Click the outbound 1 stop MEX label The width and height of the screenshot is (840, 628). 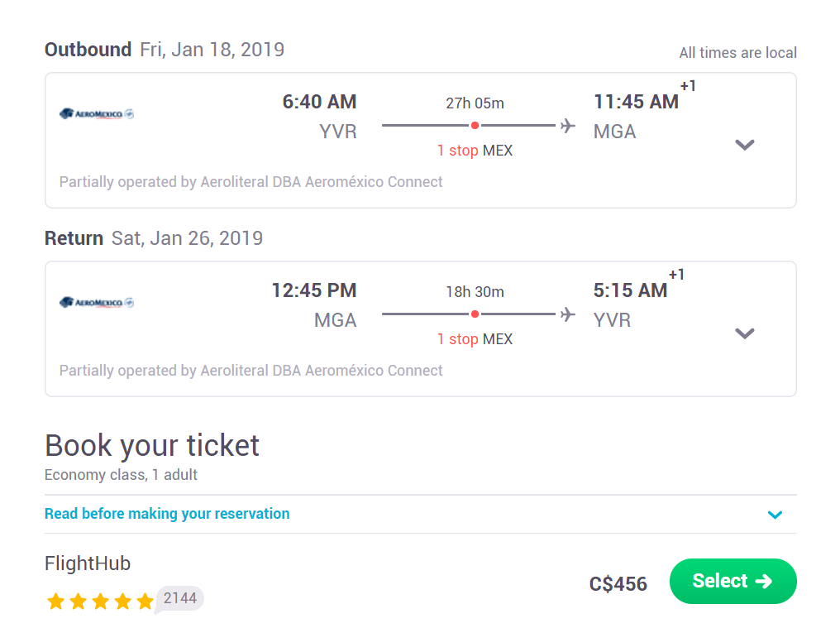click(x=475, y=151)
